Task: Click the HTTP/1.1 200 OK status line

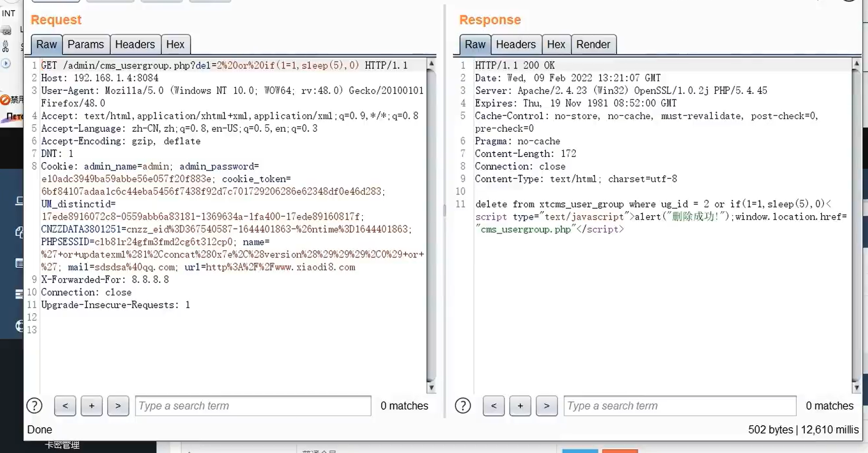Action: (515, 65)
